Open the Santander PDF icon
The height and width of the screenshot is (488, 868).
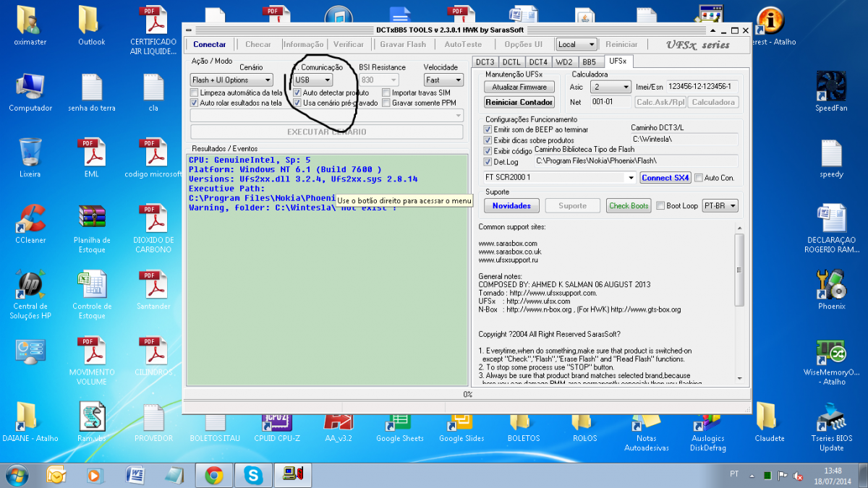pyautogui.click(x=153, y=290)
